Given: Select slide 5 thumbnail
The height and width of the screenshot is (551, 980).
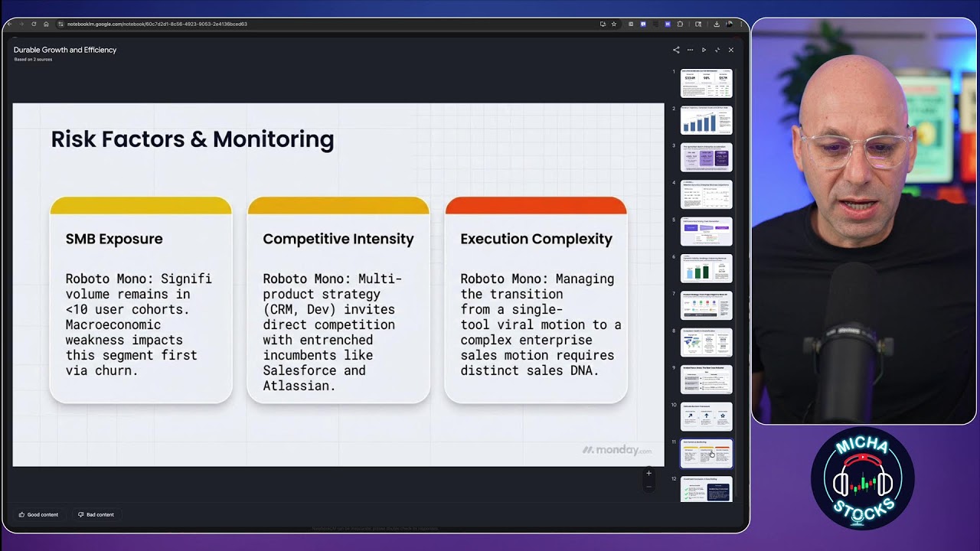Looking at the screenshot, I should [707, 231].
